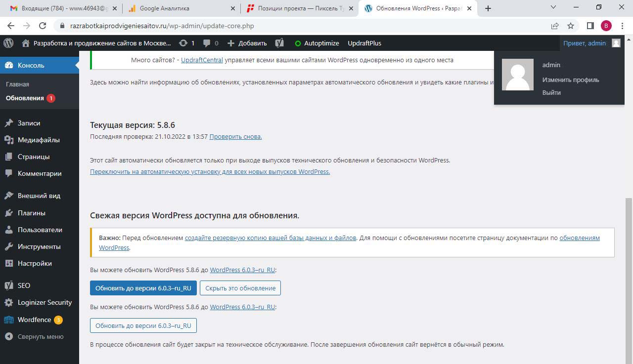This screenshot has height=364, width=633.
Task: Reload the page using browser refresh button
Action: pyautogui.click(x=43, y=26)
